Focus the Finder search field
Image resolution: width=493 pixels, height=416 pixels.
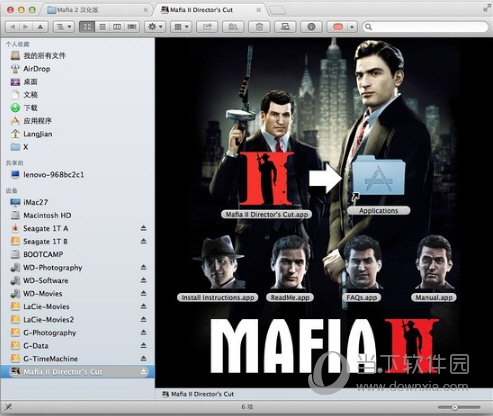[426, 27]
